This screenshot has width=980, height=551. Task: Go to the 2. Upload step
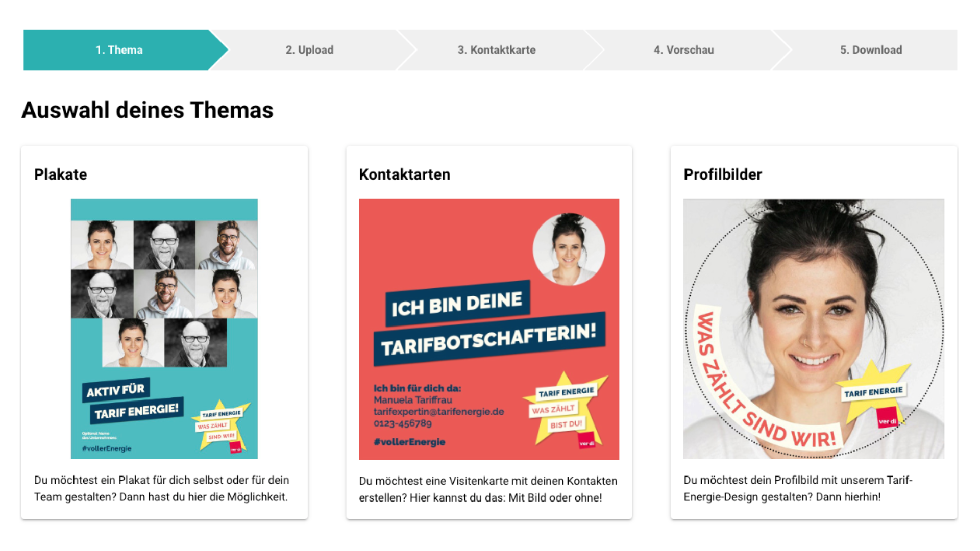click(309, 50)
